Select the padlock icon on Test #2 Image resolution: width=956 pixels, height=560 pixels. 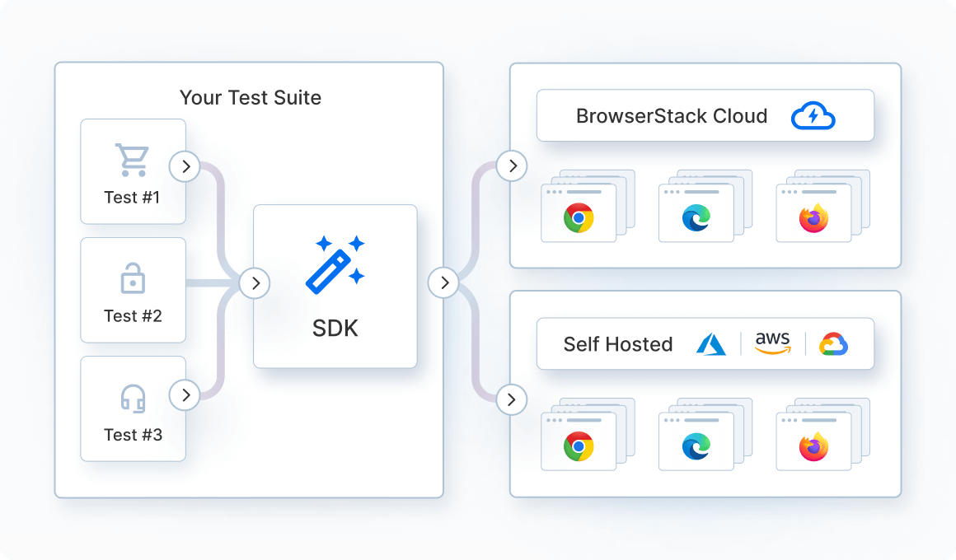pyautogui.click(x=133, y=275)
